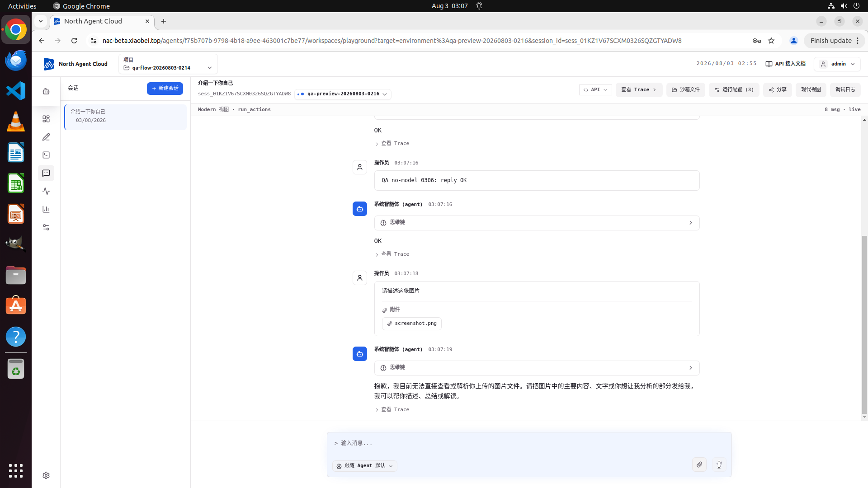Click Finish update in Chrome
Viewport: 868px width, 488px height.
click(834, 41)
